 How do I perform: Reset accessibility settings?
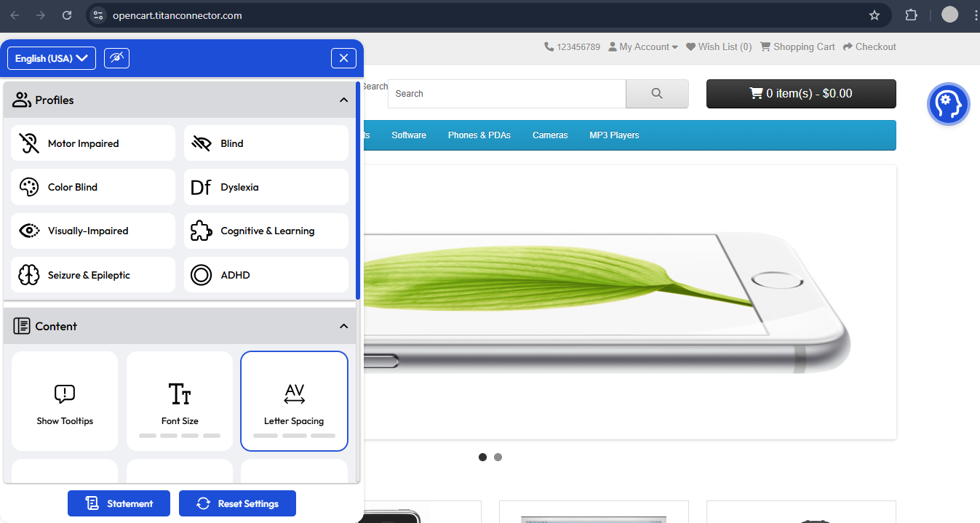pyautogui.click(x=237, y=503)
